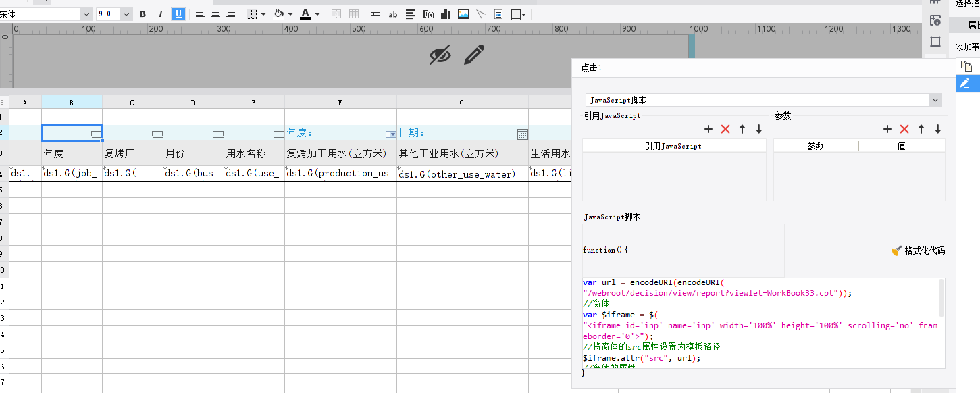Click the table info icon in right sidebar
The height and width of the screenshot is (393, 980).
point(935,20)
